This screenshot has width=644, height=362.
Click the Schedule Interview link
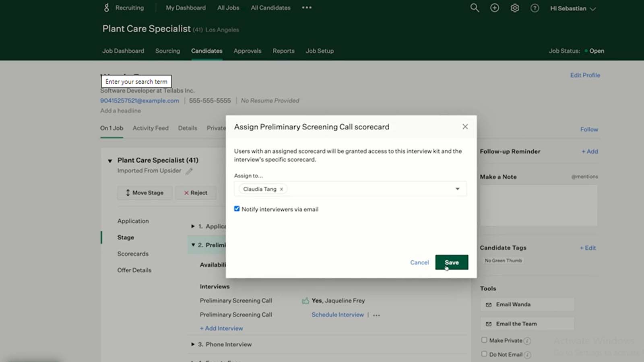337,315
